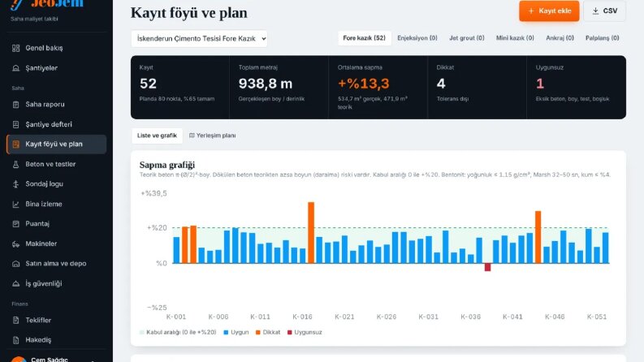Switch to Palplanş (0) tab
The width and height of the screenshot is (644, 362).
[x=602, y=38]
